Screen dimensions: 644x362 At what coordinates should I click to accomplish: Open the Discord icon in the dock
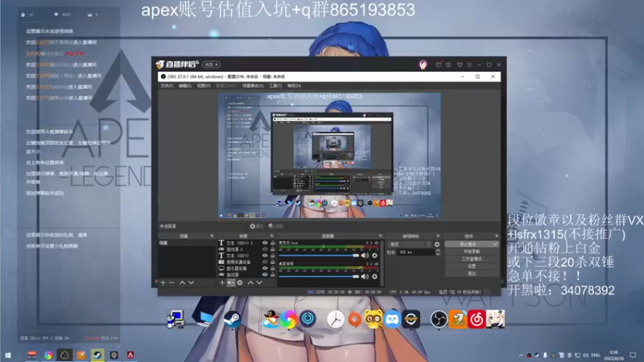392,319
